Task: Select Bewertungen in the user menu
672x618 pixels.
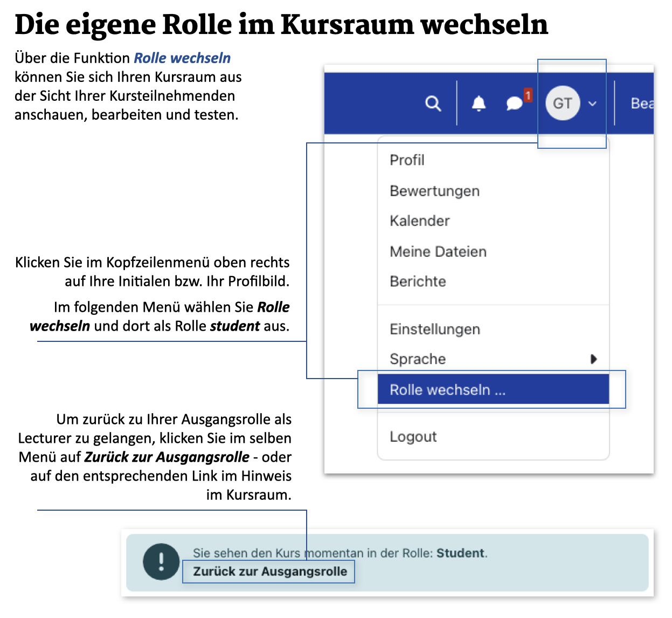Action: [x=434, y=191]
